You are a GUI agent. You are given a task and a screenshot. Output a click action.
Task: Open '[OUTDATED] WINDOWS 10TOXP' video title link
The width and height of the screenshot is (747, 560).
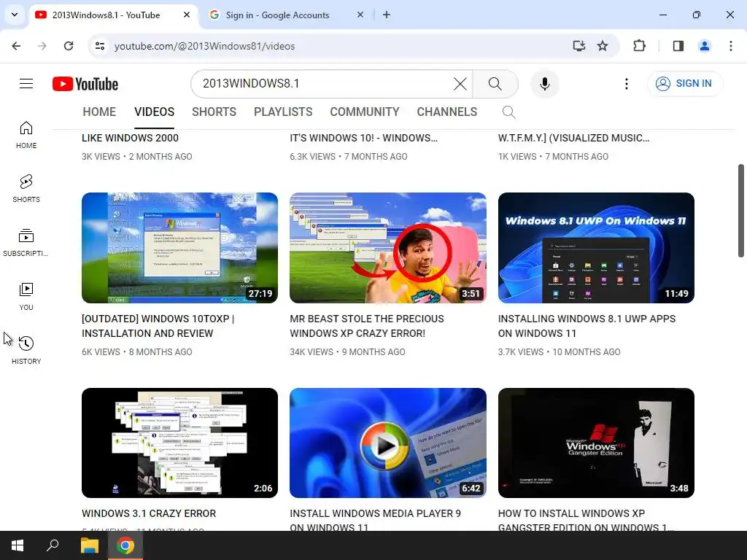[158, 326]
